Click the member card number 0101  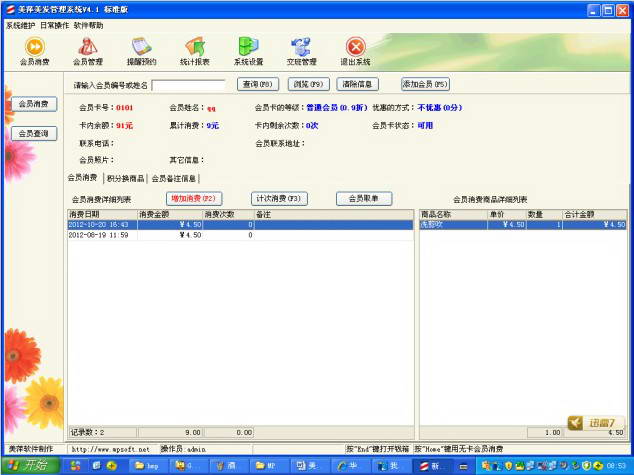125,108
